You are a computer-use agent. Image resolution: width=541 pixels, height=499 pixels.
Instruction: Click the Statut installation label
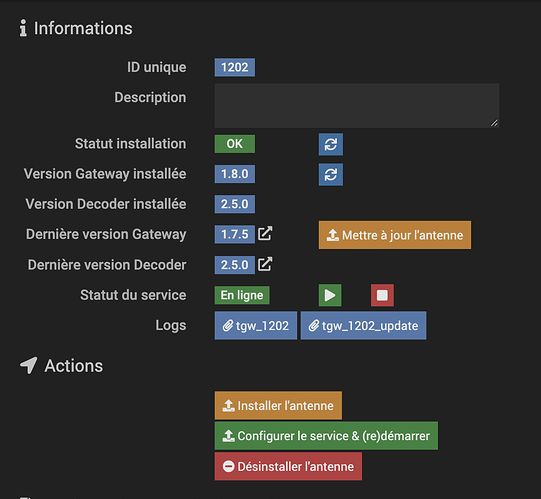tap(130, 144)
